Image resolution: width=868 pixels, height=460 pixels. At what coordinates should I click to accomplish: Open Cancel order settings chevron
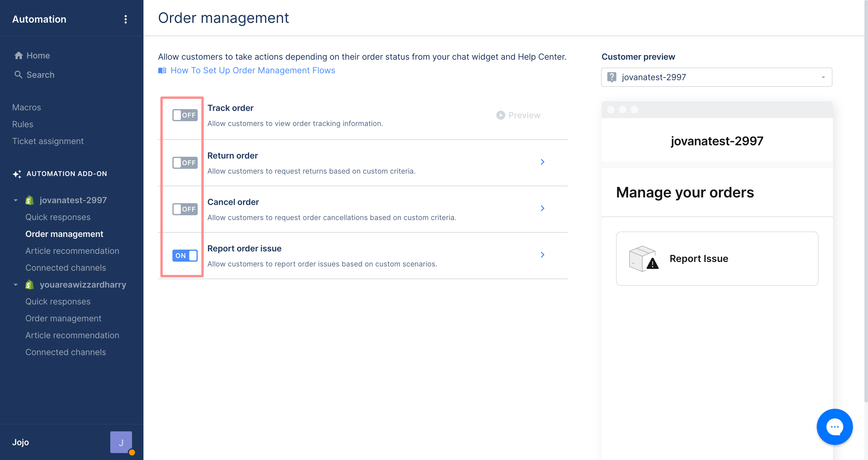coord(542,208)
